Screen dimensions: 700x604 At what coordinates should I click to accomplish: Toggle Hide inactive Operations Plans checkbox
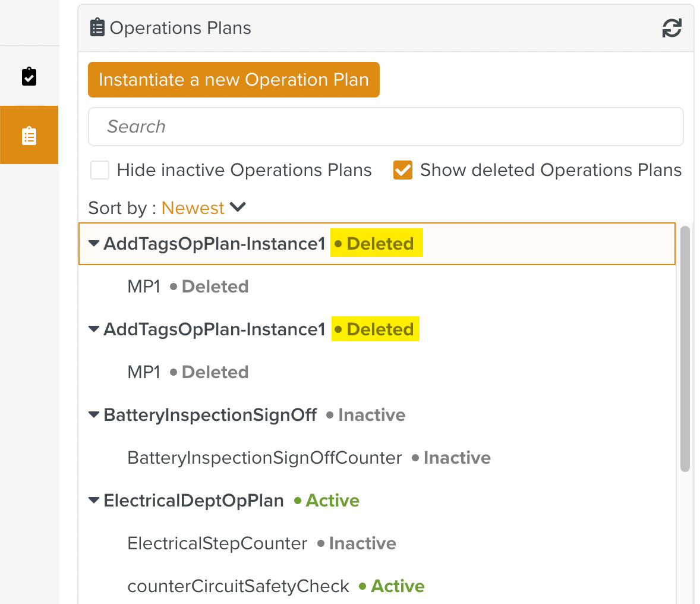coord(100,170)
